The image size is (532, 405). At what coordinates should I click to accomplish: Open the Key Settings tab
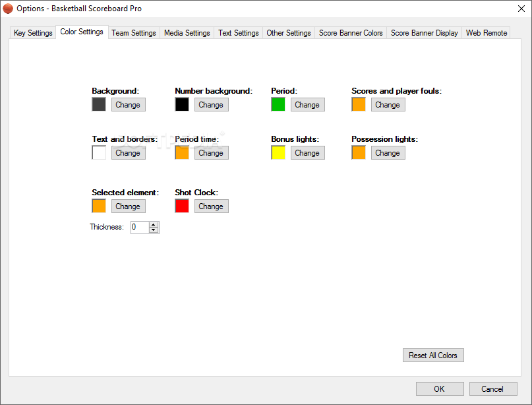(x=33, y=33)
